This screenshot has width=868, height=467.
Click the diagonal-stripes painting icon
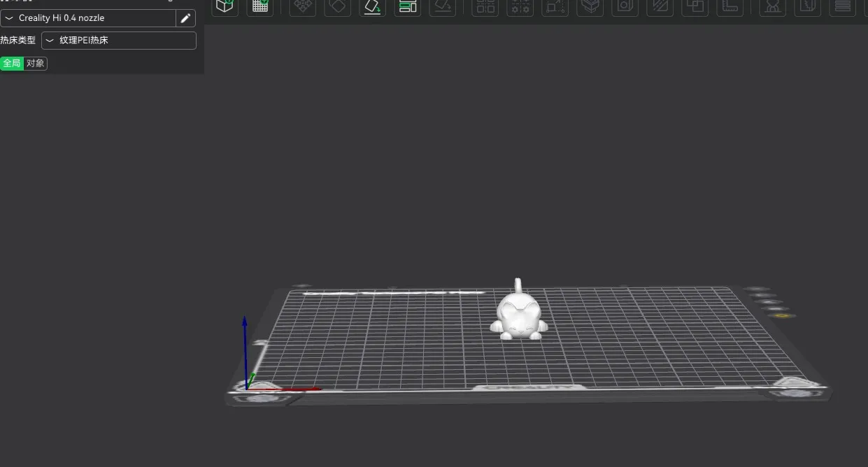point(660,6)
